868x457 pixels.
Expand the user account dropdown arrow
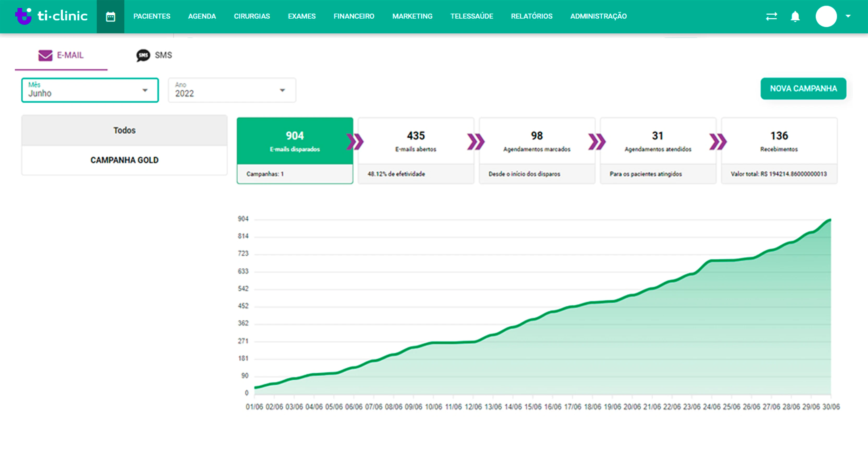(848, 16)
